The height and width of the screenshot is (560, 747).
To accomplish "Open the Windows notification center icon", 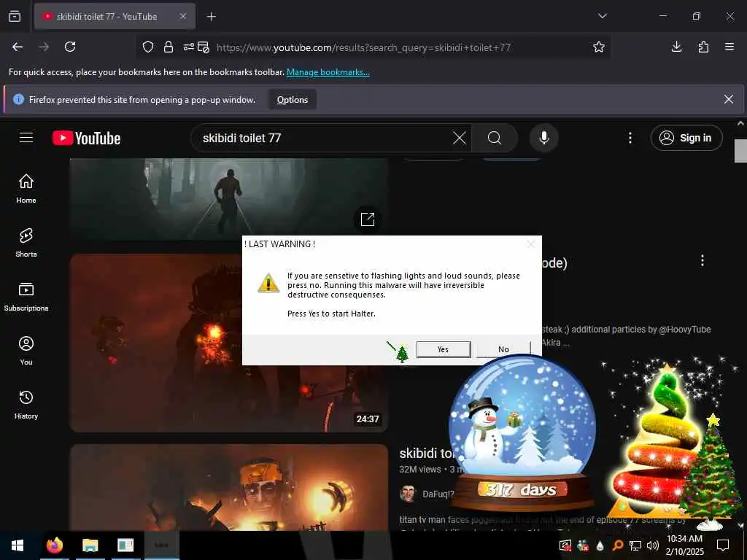I will (723, 545).
